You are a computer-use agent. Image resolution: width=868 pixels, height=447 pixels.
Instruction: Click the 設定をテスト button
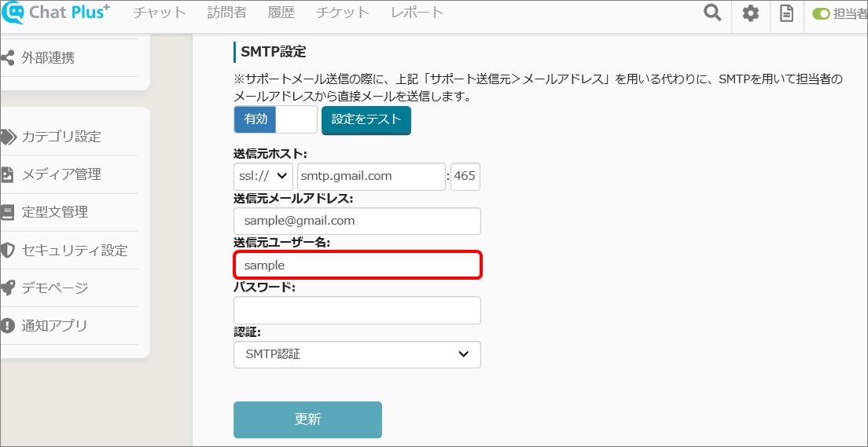366,119
